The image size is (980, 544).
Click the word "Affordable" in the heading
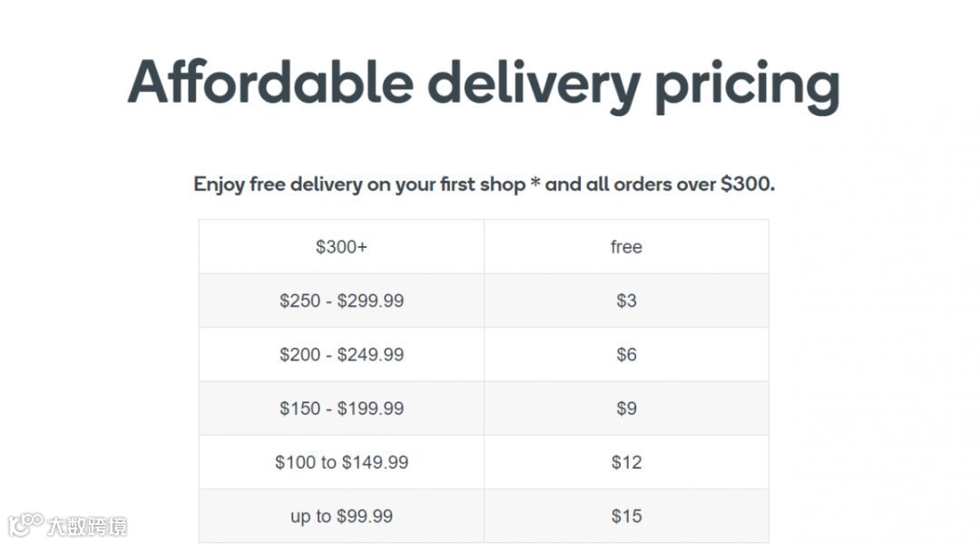(270, 83)
